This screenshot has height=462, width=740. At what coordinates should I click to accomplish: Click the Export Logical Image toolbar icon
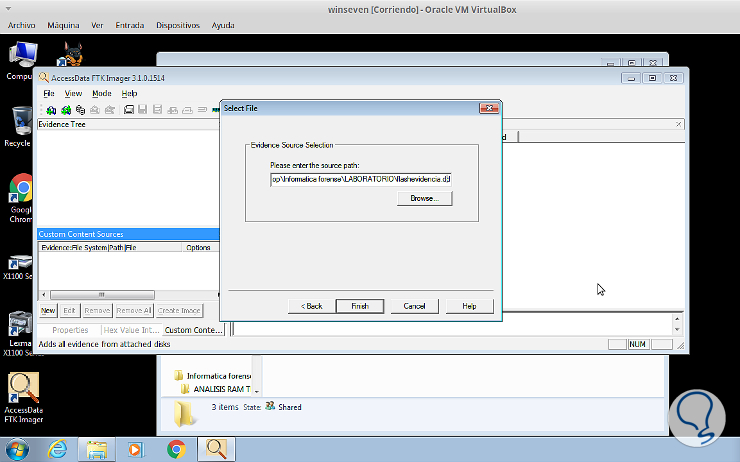[x=158, y=110]
